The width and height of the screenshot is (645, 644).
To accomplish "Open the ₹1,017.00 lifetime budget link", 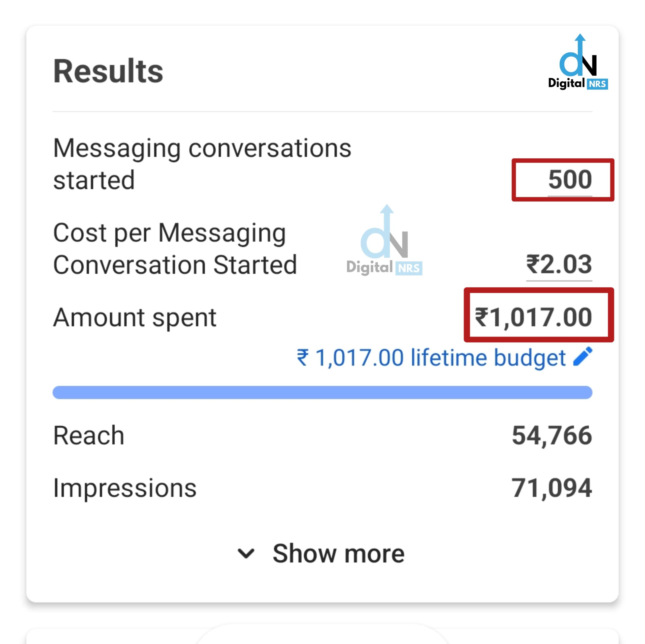I will 431,358.
